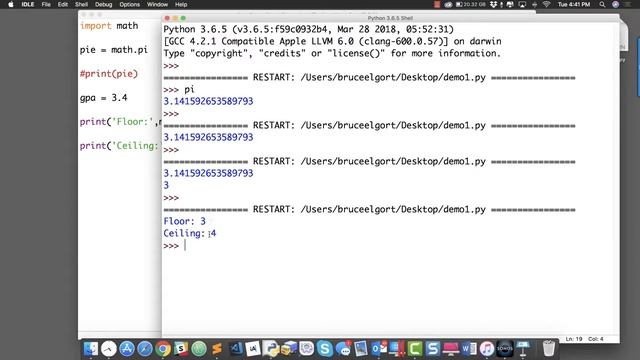
Task: Launch App Store from the dock
Action: click(127, 349)
